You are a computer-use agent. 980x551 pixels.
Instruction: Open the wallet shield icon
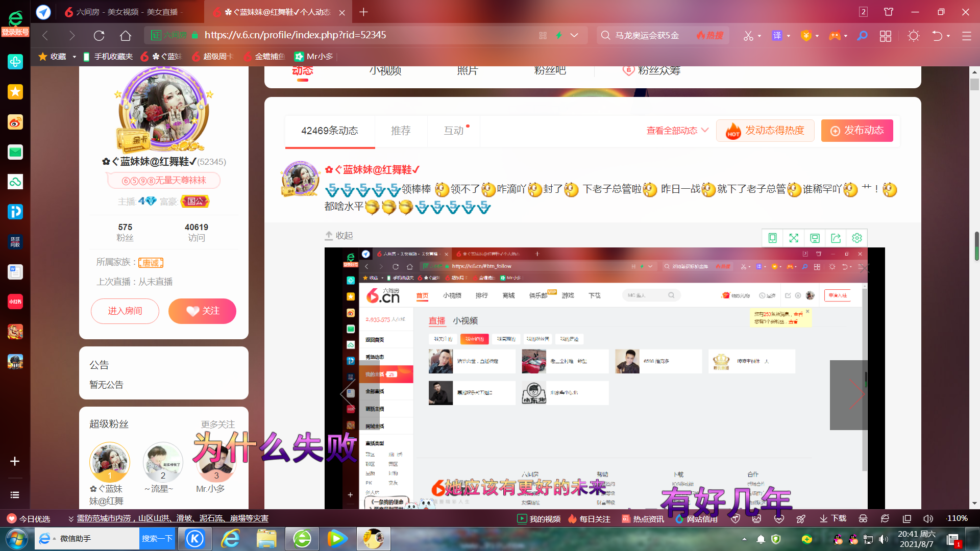[x=806, y=36]
